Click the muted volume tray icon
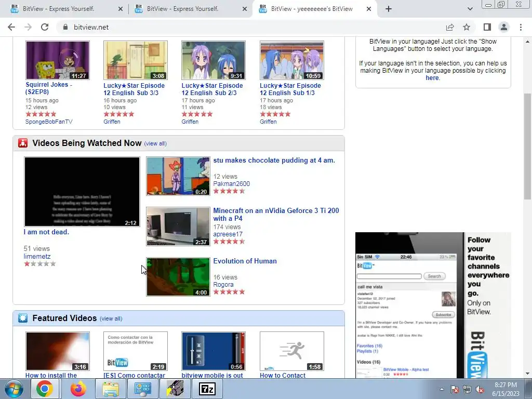532x399 pixels. coord(480,389)
